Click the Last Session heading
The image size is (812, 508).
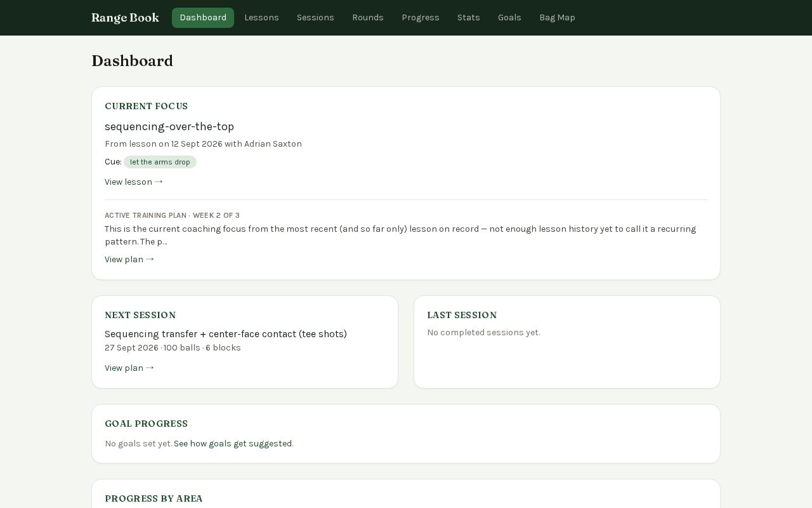(462, 315)
